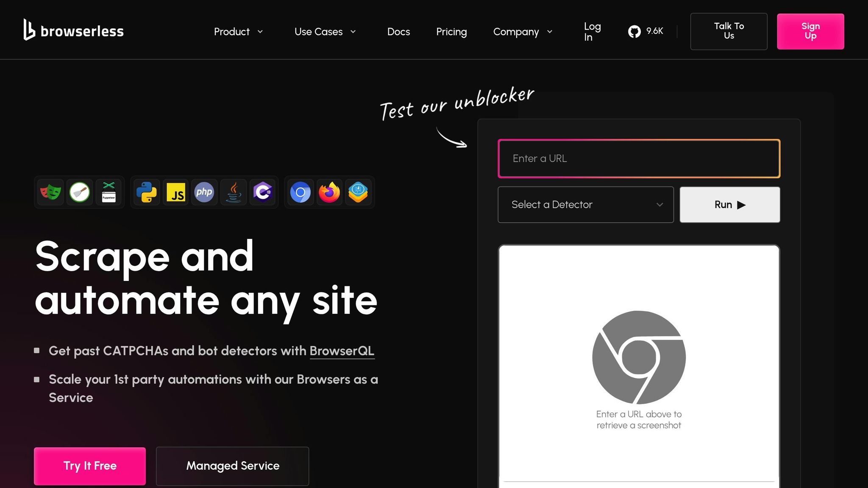Go to the Docs page
Screen dimensions: 868x488
tap(398, 32)
